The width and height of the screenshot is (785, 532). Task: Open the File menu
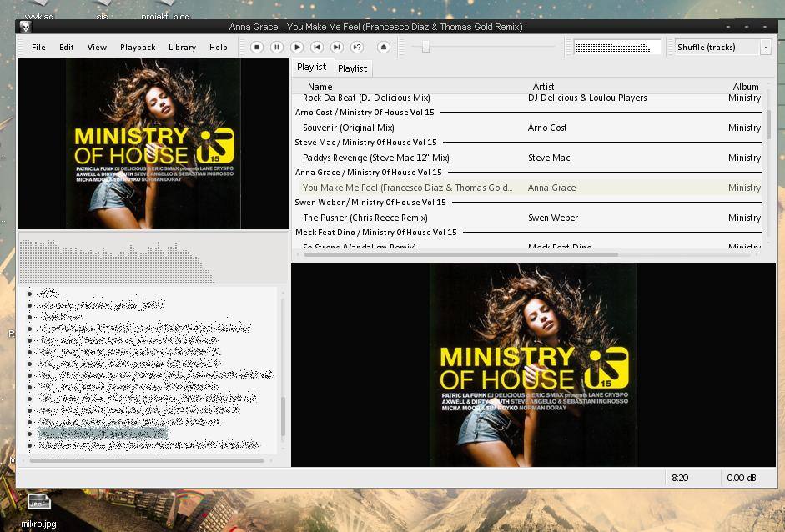38,48
